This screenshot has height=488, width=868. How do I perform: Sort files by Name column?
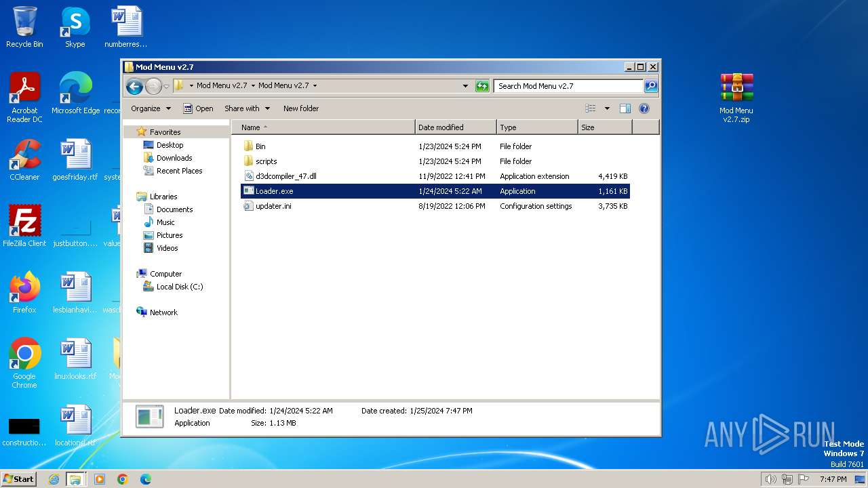(324, 127)
